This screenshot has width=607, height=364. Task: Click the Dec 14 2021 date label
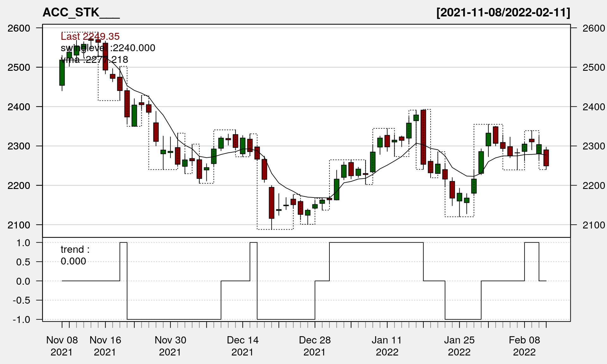click(243, 346)
